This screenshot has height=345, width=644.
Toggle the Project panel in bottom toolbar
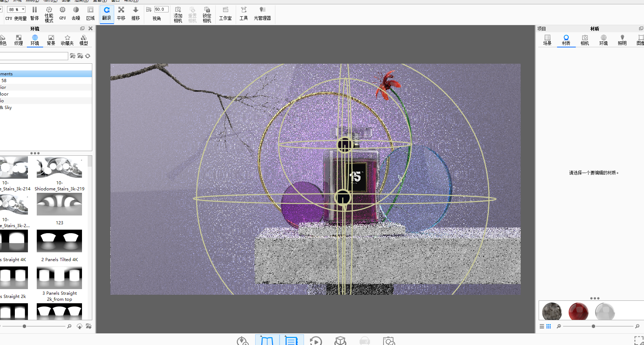tap(292, 340)
